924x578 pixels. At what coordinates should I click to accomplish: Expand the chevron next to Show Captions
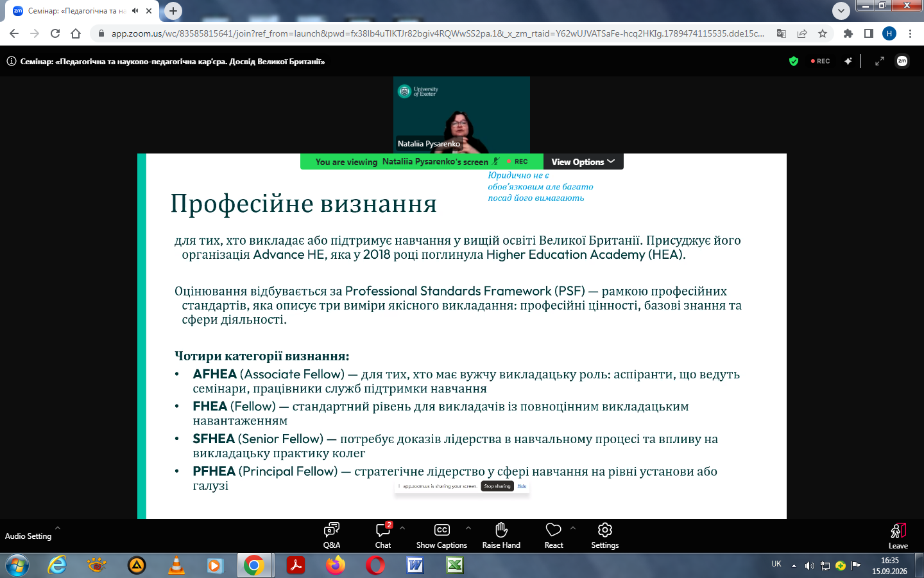tap(468, 528)
